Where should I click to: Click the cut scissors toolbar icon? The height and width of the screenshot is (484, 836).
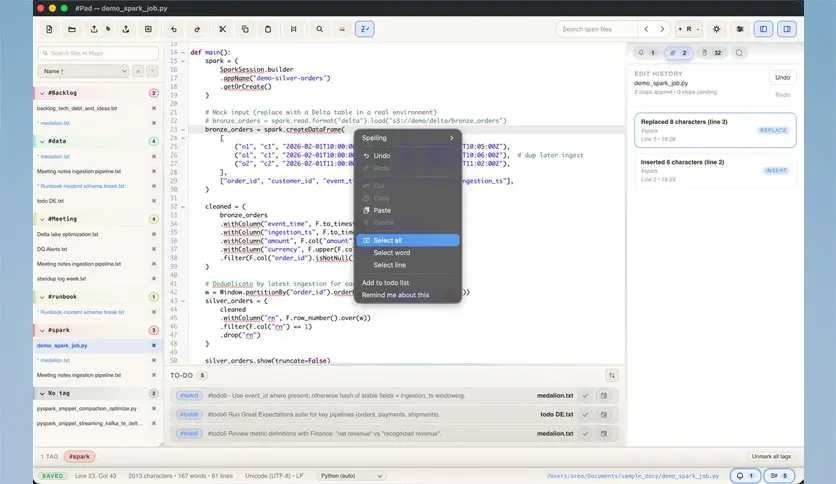click(223, 29)
